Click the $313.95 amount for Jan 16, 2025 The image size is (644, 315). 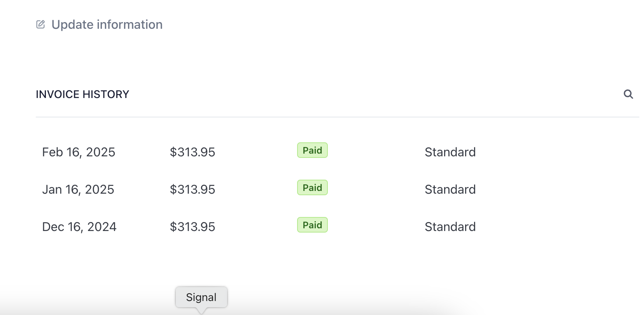point(192,189)
